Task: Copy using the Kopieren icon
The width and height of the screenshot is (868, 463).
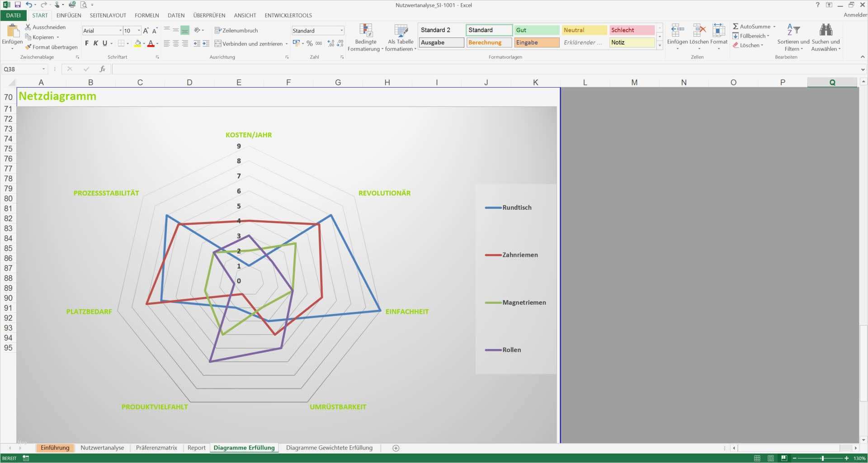Action: 28,37
